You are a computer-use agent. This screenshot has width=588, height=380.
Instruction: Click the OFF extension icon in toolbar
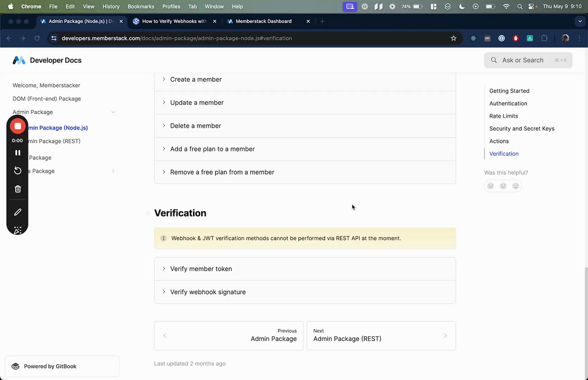click(x=487, y=38)
